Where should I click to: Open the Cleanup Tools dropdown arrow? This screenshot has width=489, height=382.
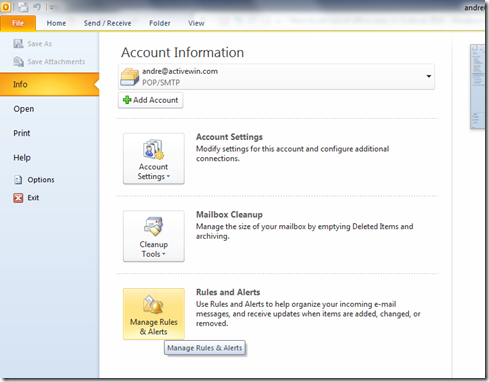tap(164, 254)
